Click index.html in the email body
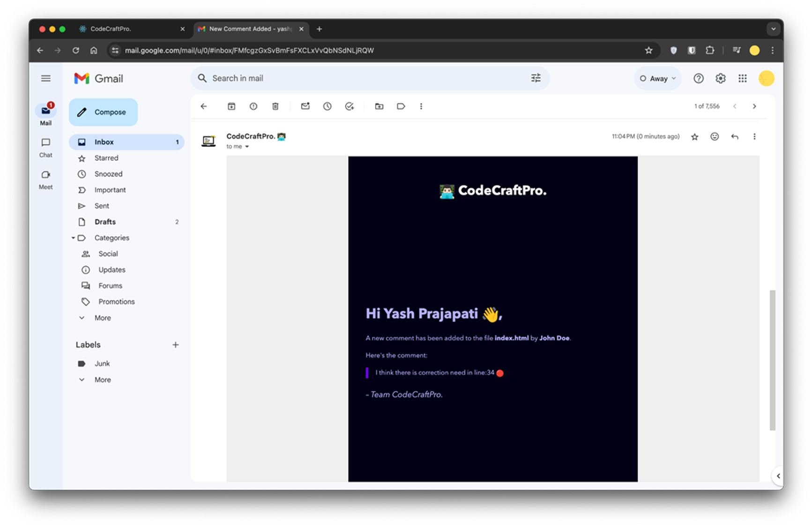812x527 pixels. (511, 338)
